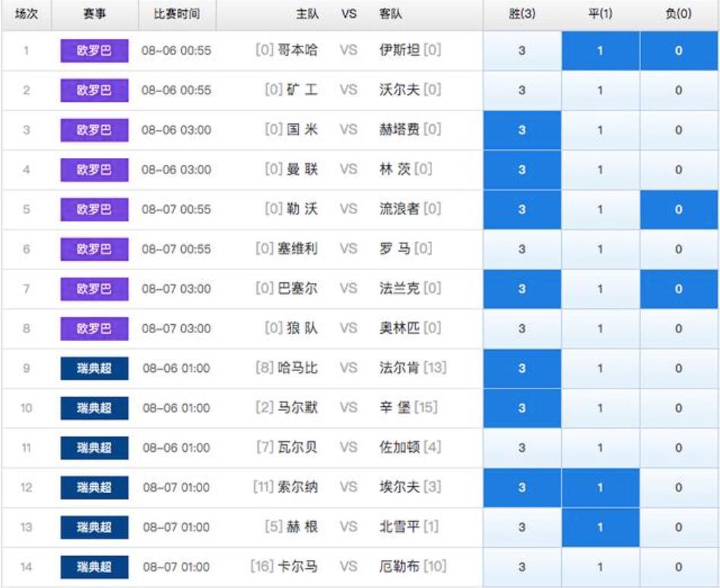
Task: Click the 赛事 column header
Action: [x=94, y=14]
